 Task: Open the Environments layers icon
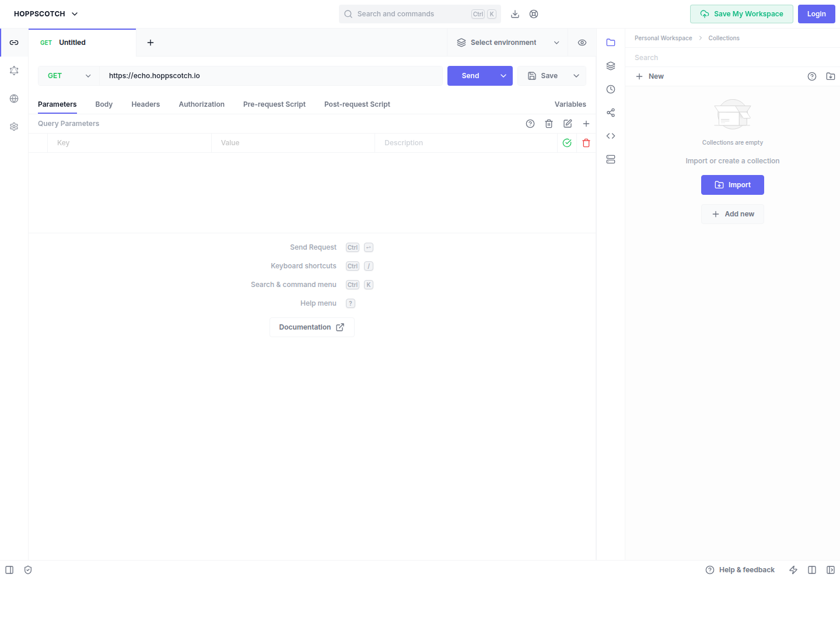tap(611, 66)
